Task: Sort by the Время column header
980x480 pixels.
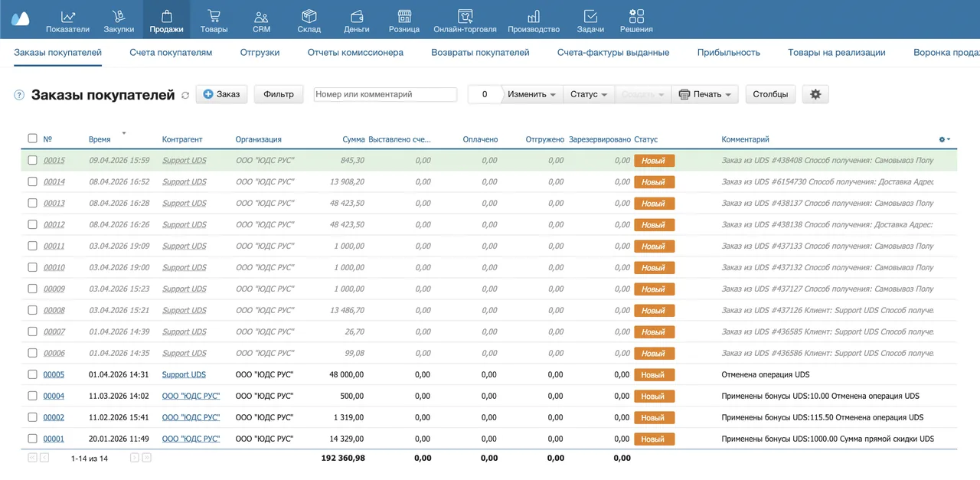Action: pos(100,139)
